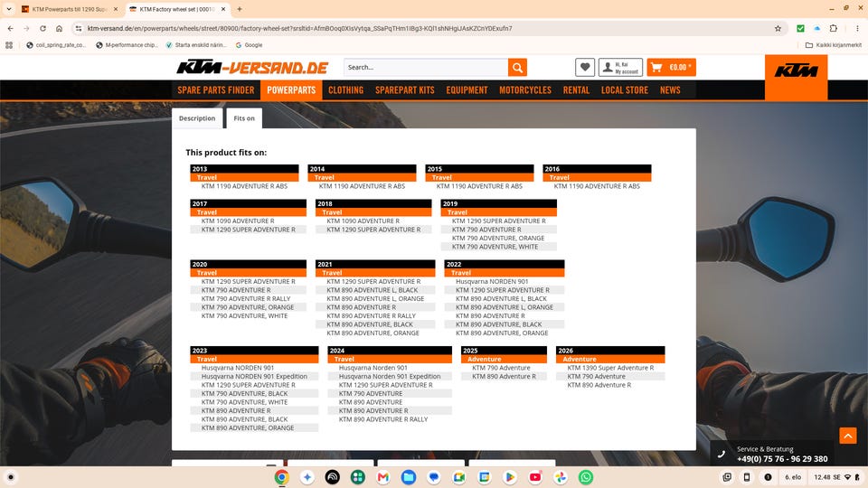Open LOCAL STORE menu item
The width and height of the screenshot is (868, 488).
tap(625, 90)
